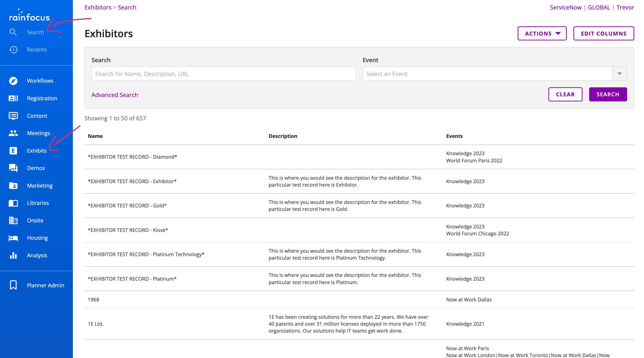Click the Name, Description, URL search field
The width and height of the screenshot is (644, 358).
coord(223,74)
